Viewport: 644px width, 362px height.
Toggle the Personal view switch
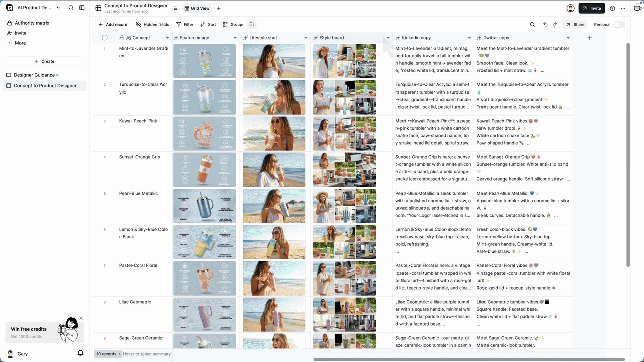[618, 24]
